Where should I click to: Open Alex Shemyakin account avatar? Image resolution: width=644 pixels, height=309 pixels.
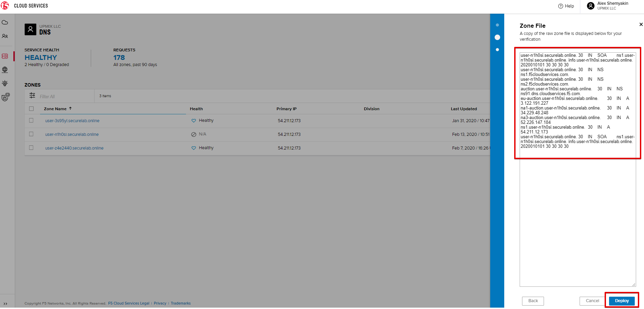(x=591, y=6)
